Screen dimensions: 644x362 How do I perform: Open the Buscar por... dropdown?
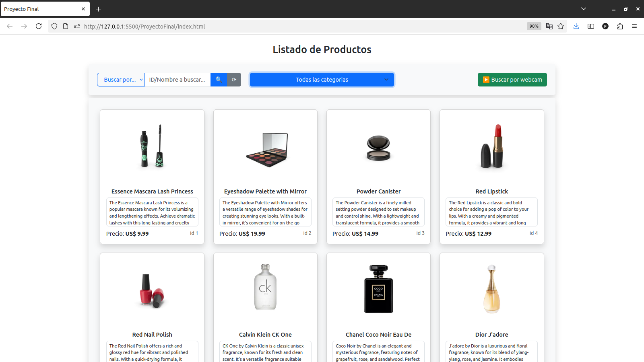(121, 80)
